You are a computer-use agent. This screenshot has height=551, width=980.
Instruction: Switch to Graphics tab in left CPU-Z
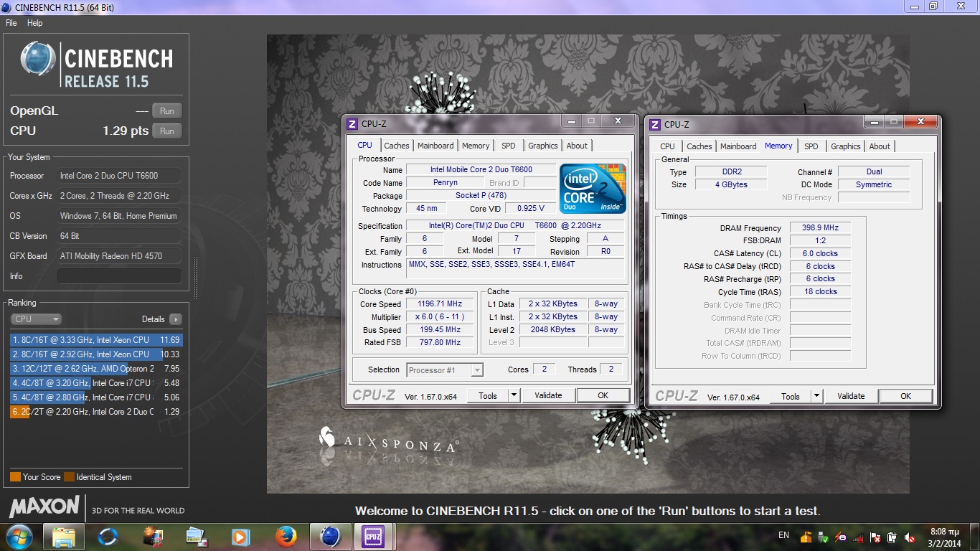pyautogui.click(x=543, y=146)
